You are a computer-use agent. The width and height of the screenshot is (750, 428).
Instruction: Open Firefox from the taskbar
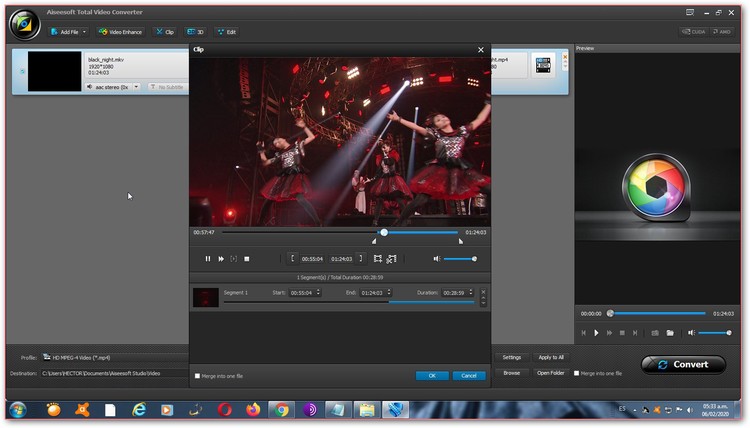coord(253,410)
